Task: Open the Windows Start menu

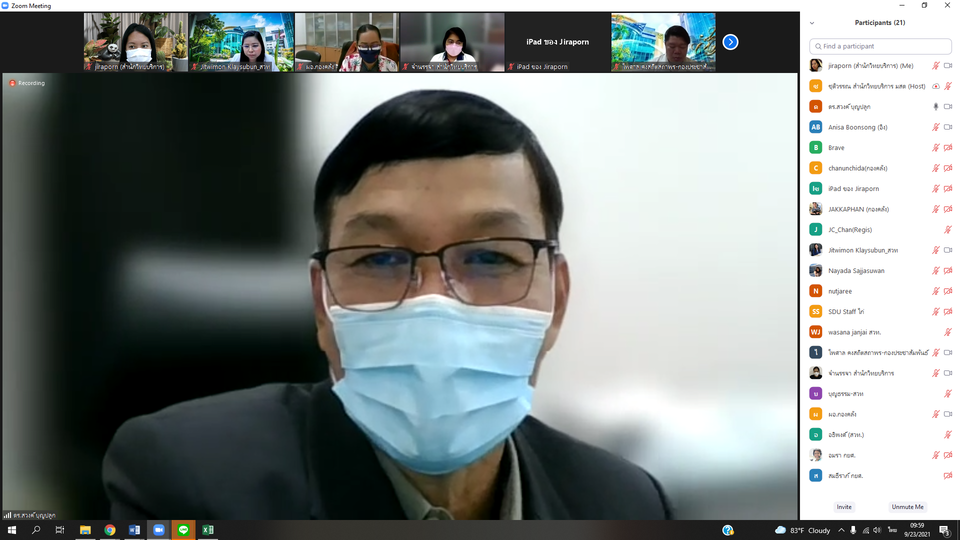Action: point(12,530)
